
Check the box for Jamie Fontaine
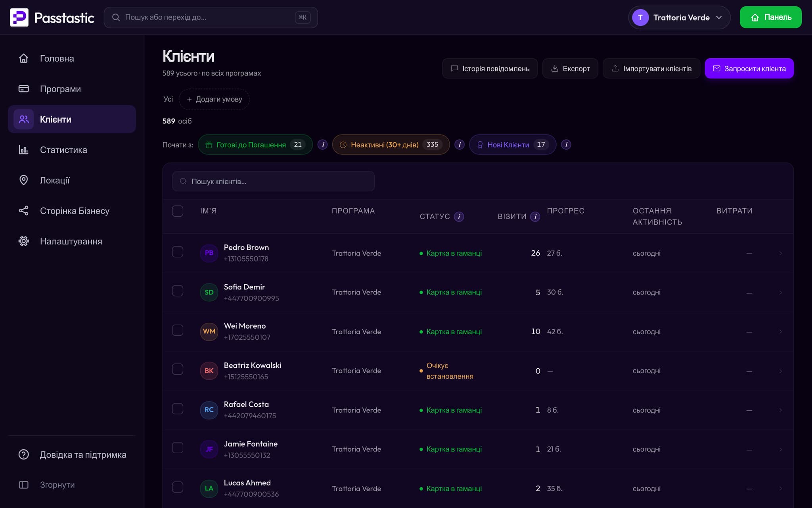pyautogui.click(x=178, y=448)
